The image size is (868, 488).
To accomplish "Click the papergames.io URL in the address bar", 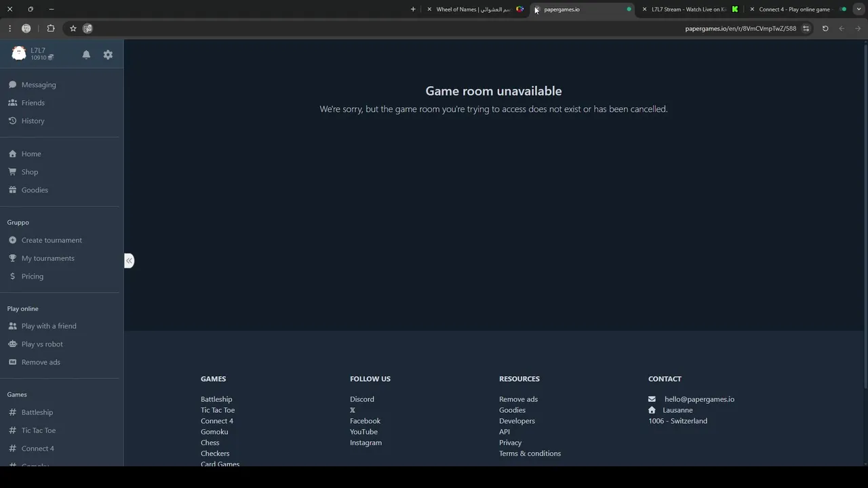I will click(x=741, y=28).
